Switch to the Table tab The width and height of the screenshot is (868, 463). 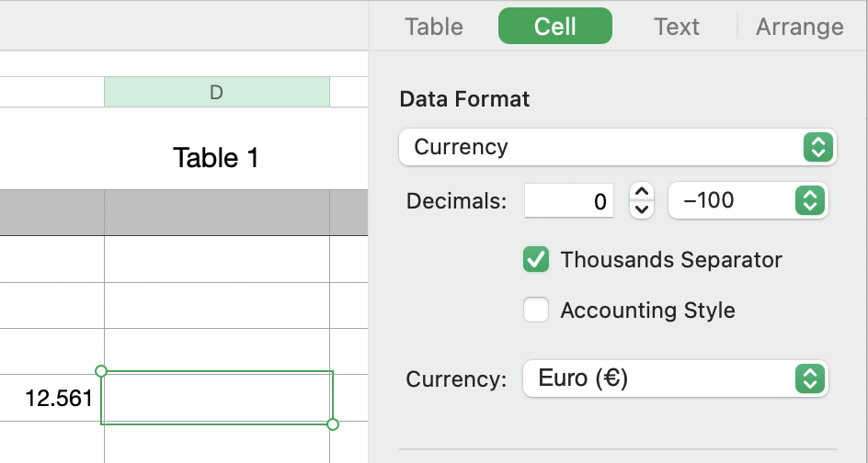[434, 27]
